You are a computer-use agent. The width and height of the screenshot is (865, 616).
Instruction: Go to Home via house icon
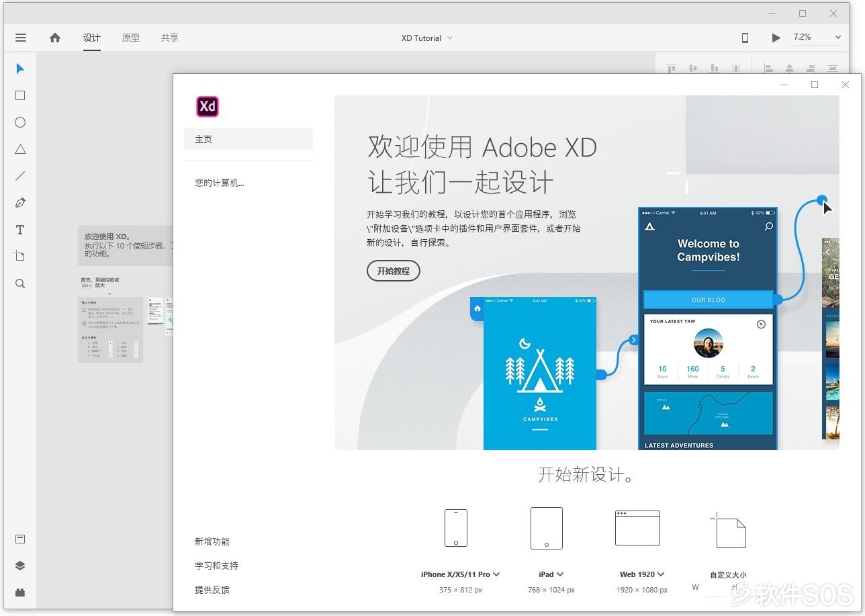click(x=55, y=38)
